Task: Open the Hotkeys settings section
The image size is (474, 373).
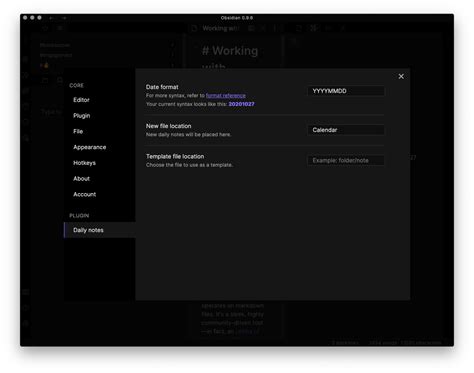Action: (84, 163)
